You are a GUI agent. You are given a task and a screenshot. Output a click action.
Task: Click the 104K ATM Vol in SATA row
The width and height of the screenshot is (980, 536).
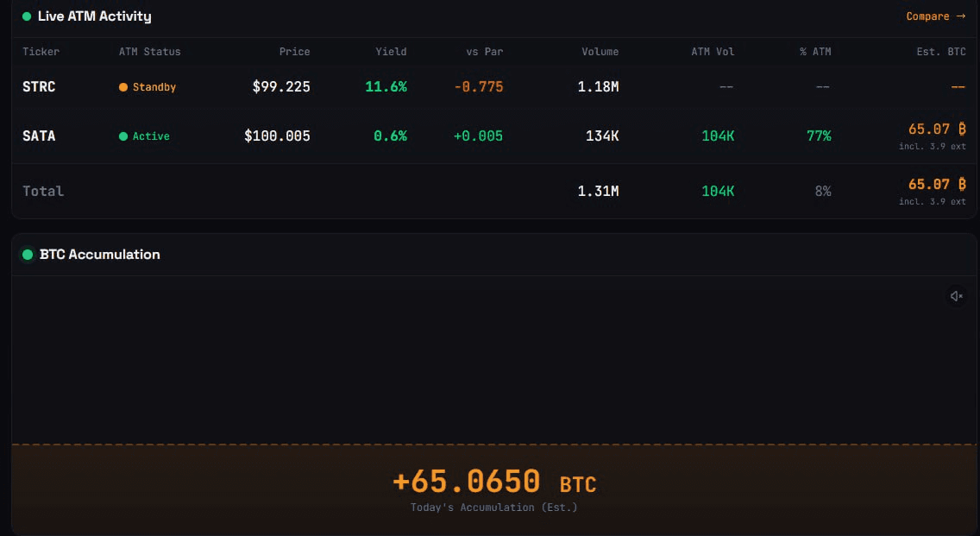coord(718,136)
